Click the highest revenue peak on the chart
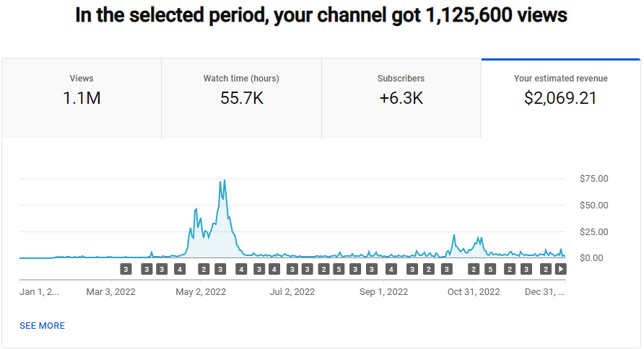 (225, 181)
